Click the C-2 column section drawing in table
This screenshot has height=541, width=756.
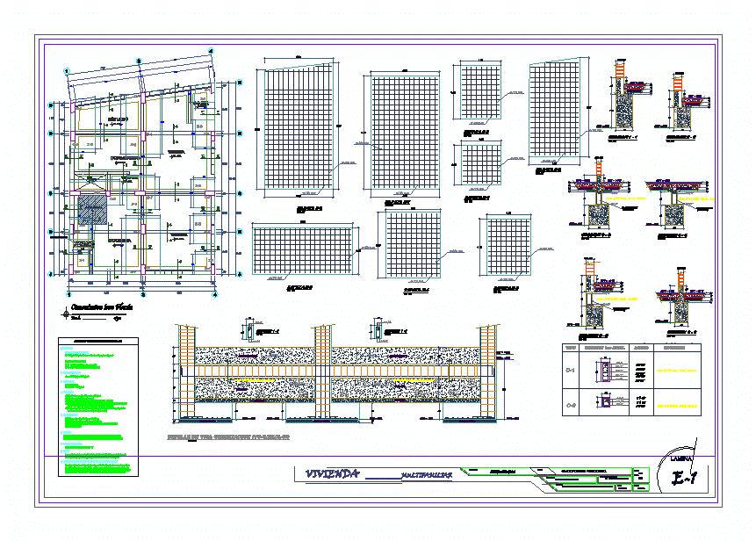pos(605,401)
